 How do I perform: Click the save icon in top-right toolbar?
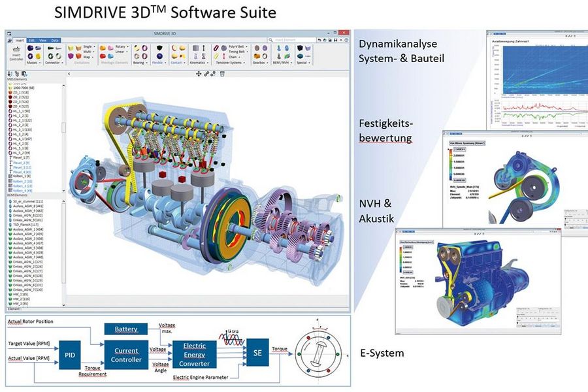pos(336,40)
